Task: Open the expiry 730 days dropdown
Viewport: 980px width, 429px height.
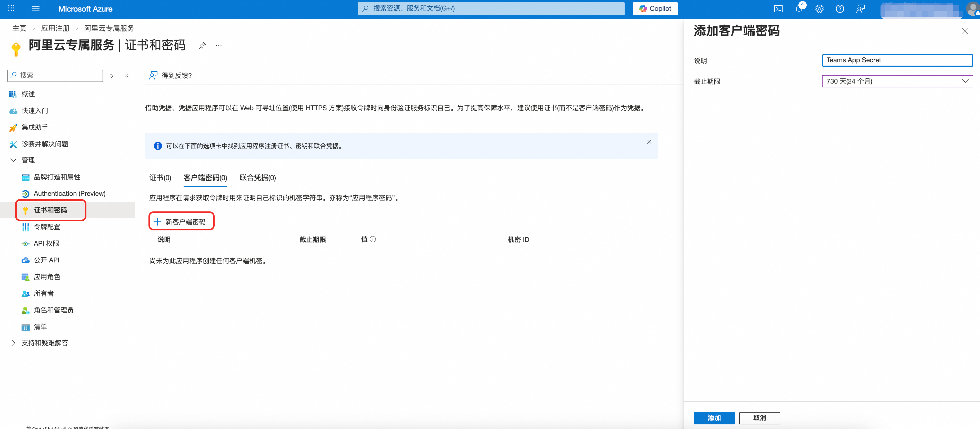Action: pyautogui.click(x=897, y=81)
